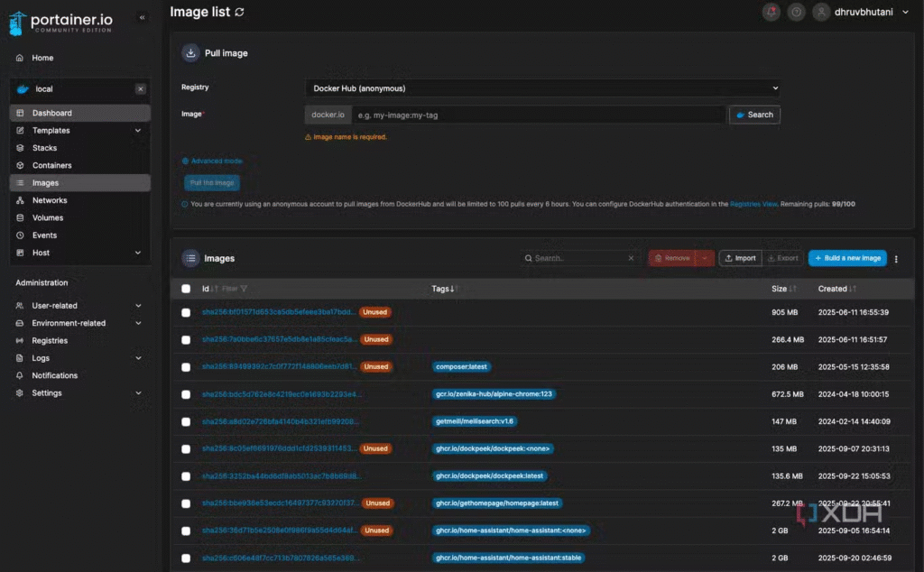Check the box for composer:latest image

click(186, 367)
